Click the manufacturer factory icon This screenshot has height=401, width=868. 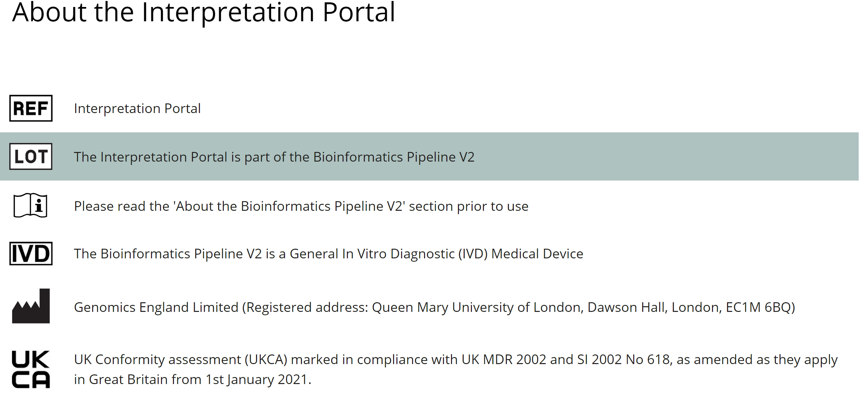coord(31,306)
